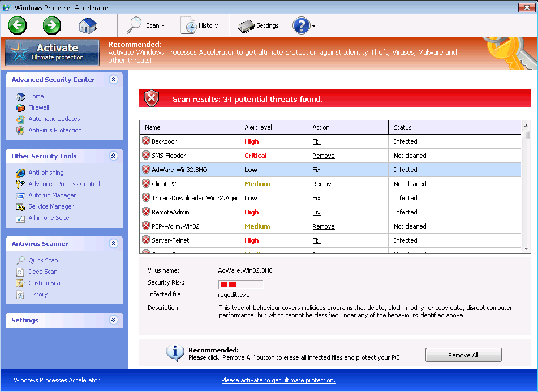Open Settings chip icon in toolbar
The height and width of the screenshot is (392, 538).
246,26
